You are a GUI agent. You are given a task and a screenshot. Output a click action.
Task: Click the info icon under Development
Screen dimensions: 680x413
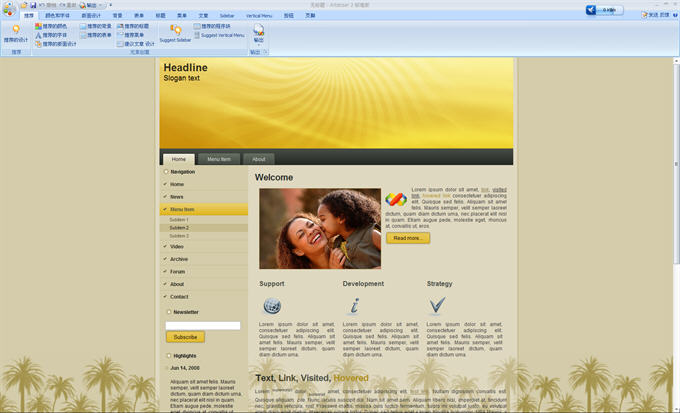point(355,306)
